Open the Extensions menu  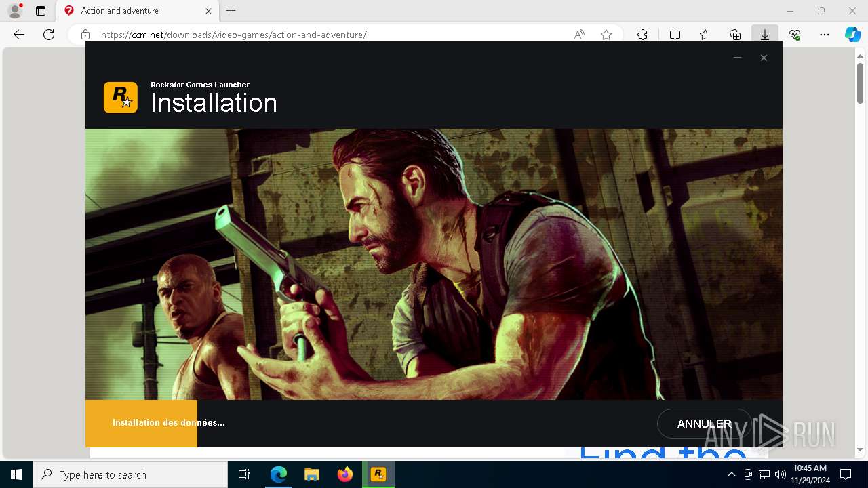pyautogui.click(x=642, y=35)
